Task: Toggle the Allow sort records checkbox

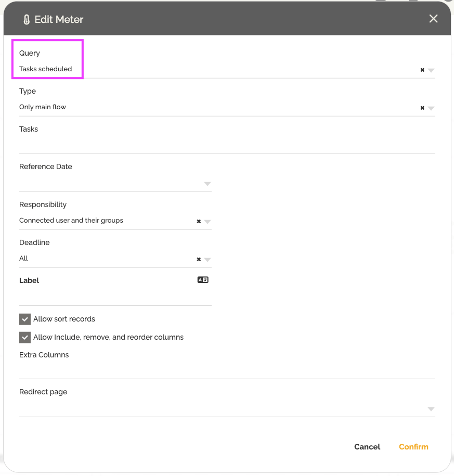Action: 25,319
